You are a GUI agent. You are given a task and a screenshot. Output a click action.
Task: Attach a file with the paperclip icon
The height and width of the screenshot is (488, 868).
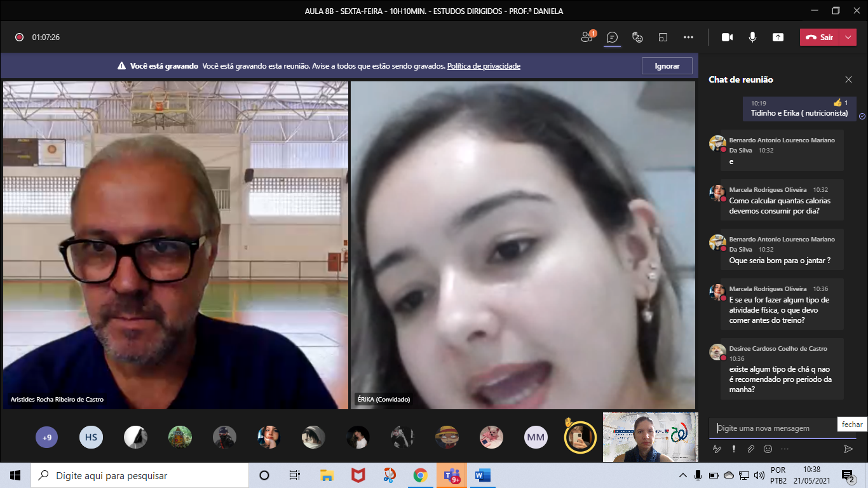tap(750, 449)
